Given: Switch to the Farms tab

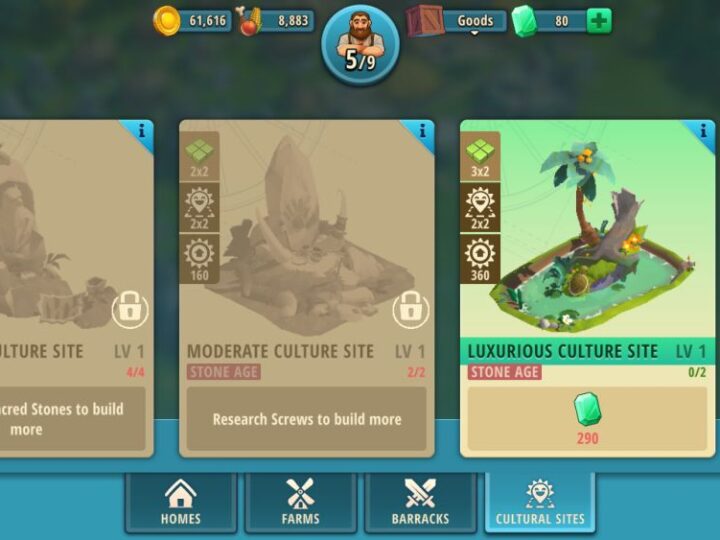Looking at the screenshot, I should click(301, 502).
